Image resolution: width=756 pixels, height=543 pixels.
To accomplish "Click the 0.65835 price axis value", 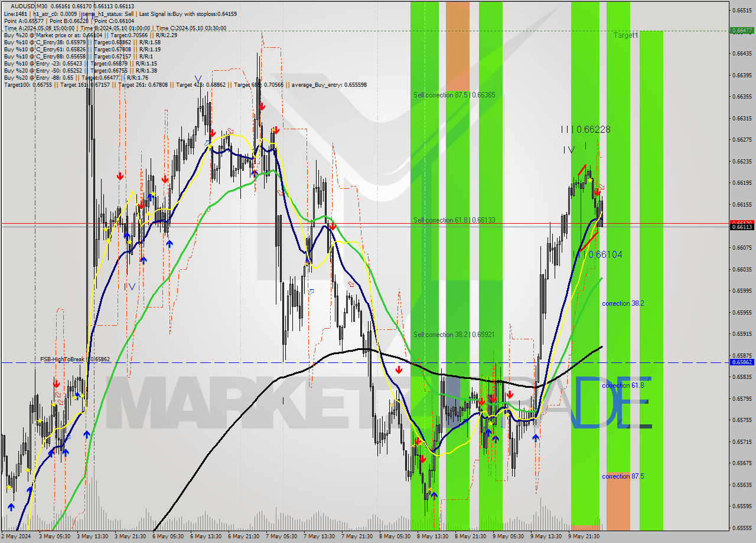I will 742,377.
